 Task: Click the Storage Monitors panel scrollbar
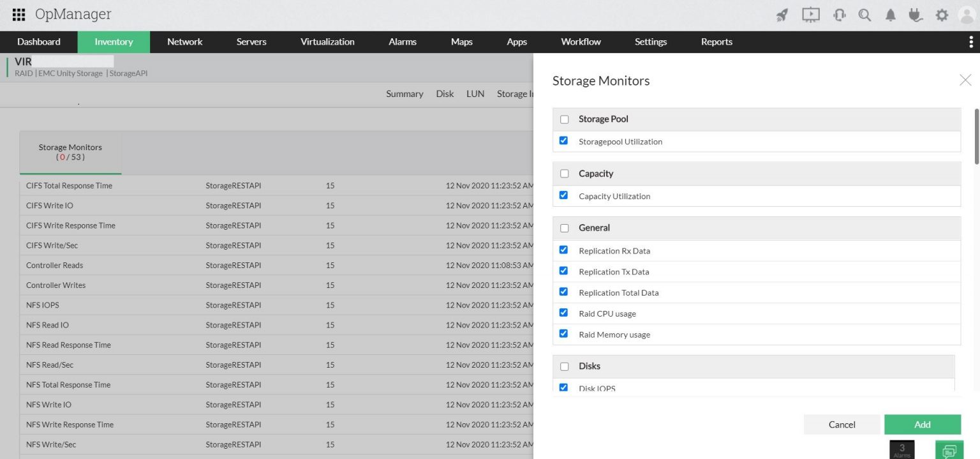[x=976, y=137]
